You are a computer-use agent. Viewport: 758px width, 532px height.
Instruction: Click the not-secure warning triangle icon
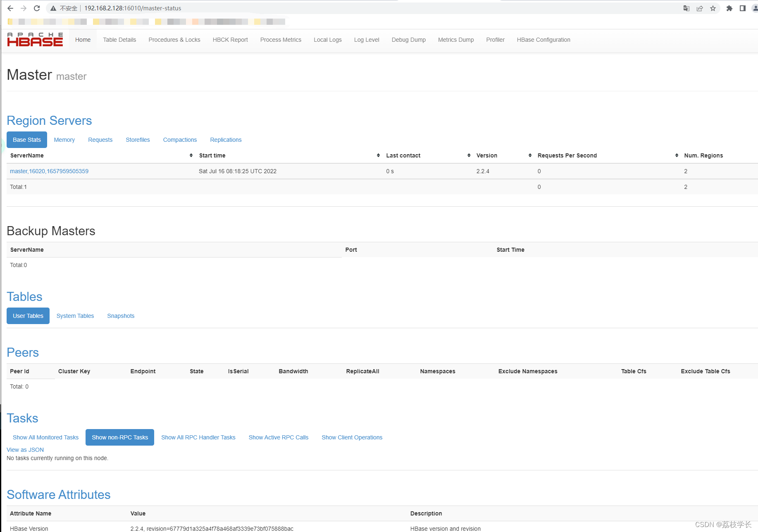click(x=53, y=8)
